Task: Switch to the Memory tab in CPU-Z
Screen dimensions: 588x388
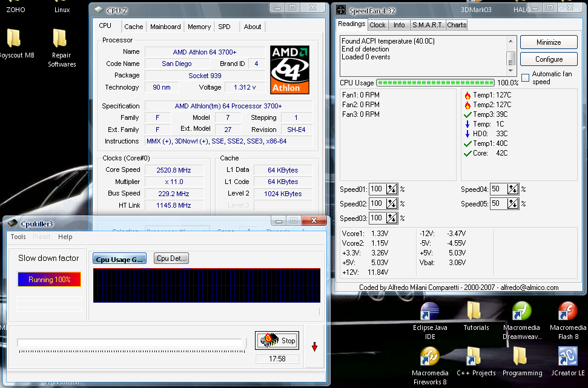Action: click(x=199, y=27)
